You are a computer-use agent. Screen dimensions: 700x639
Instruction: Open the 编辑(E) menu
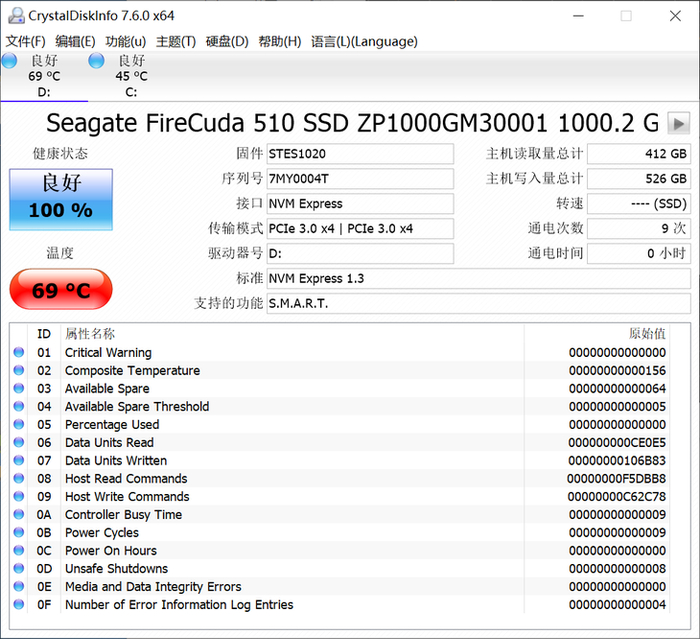coord(75,42)
